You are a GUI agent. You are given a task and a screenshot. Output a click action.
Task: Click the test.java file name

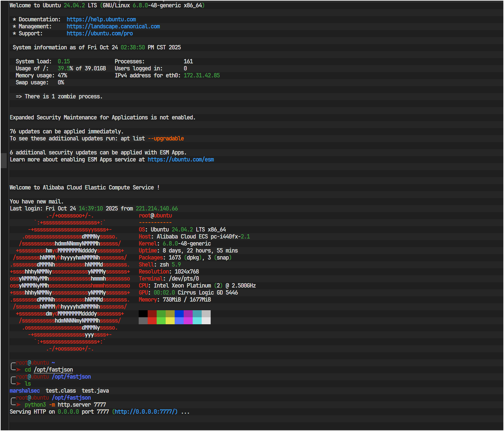(95, 391)
